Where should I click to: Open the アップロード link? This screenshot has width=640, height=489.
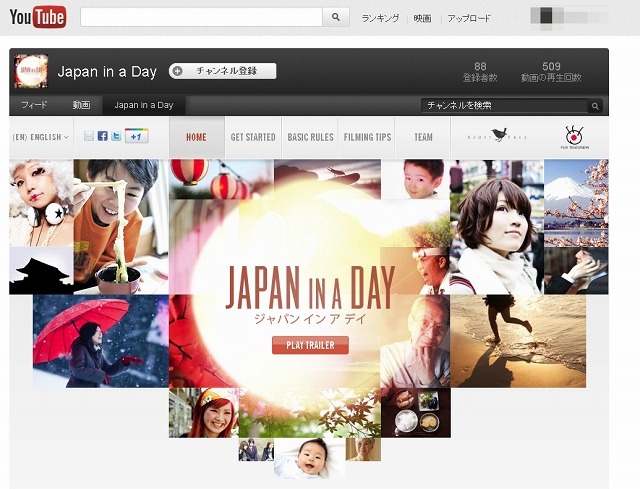(x=469, y=18)
